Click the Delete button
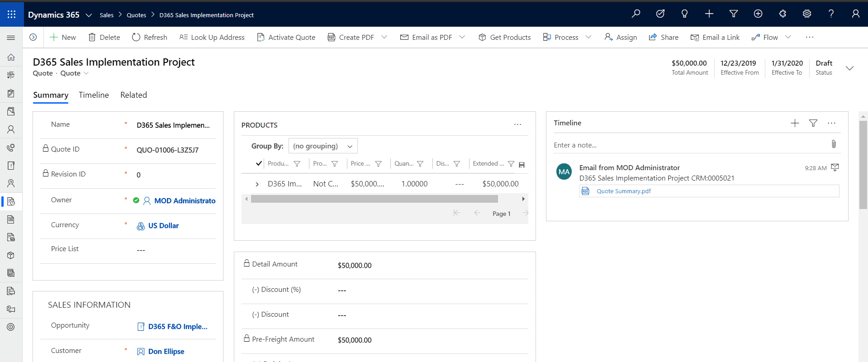 pos(104,37)
